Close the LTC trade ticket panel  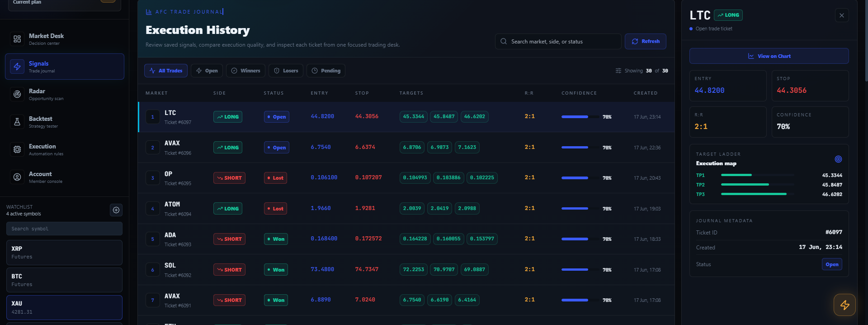[x=842, y=15]
